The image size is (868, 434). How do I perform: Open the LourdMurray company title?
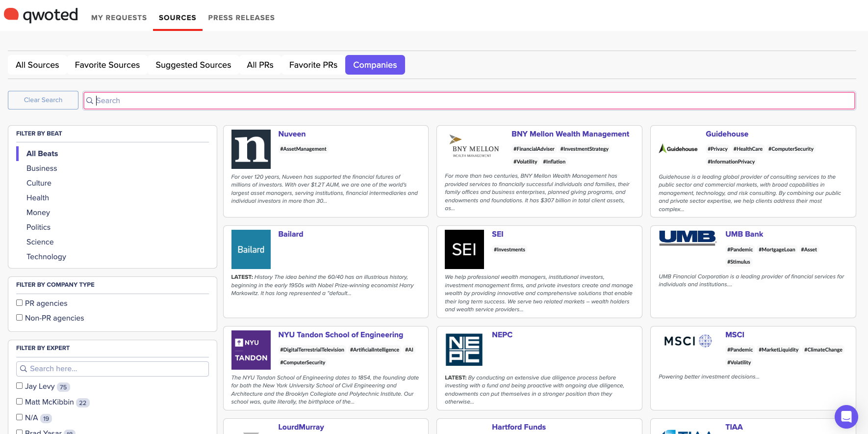tap(301, 427)
